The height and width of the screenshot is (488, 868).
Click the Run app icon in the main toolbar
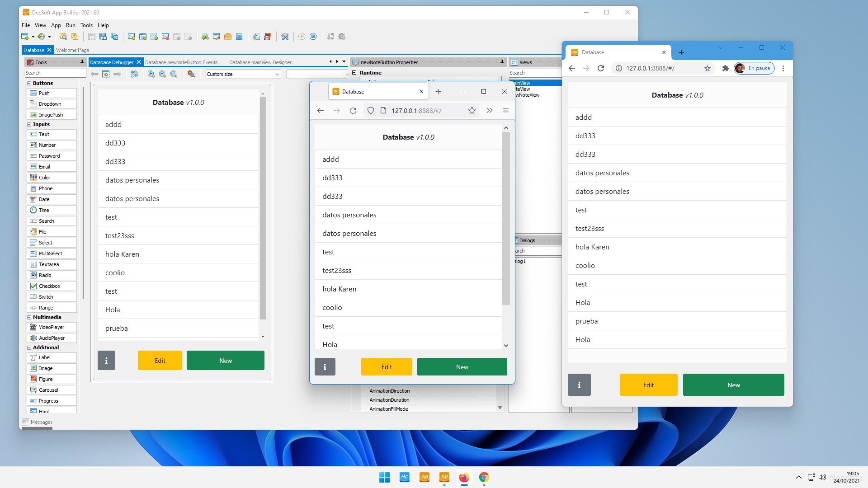[302, 37]
